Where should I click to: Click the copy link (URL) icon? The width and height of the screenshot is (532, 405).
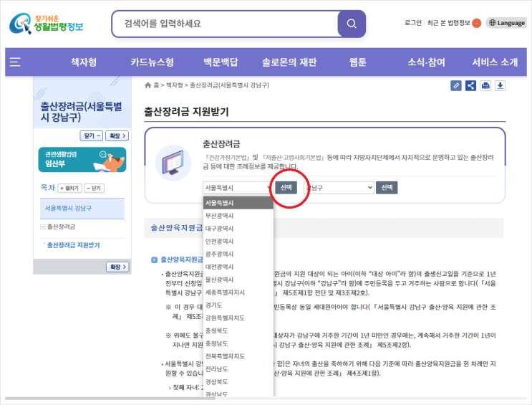pos(455,85)
